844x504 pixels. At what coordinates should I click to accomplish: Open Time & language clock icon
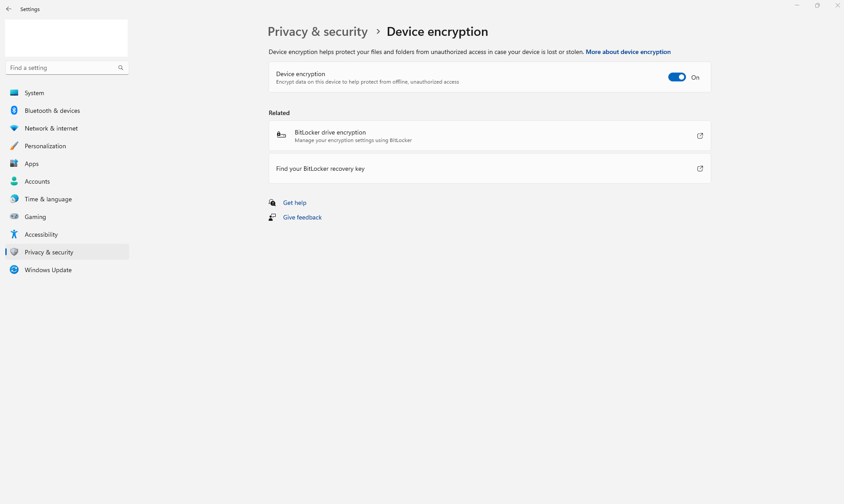14,199
